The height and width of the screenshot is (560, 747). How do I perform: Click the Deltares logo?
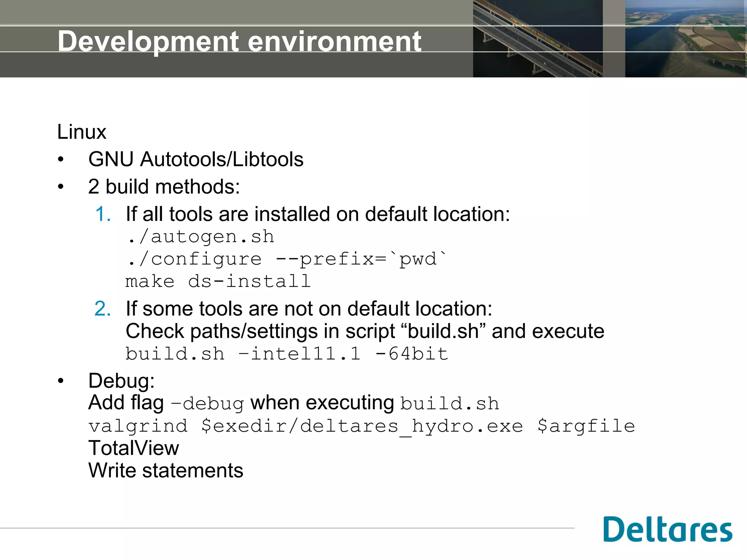tap(667, 529)
